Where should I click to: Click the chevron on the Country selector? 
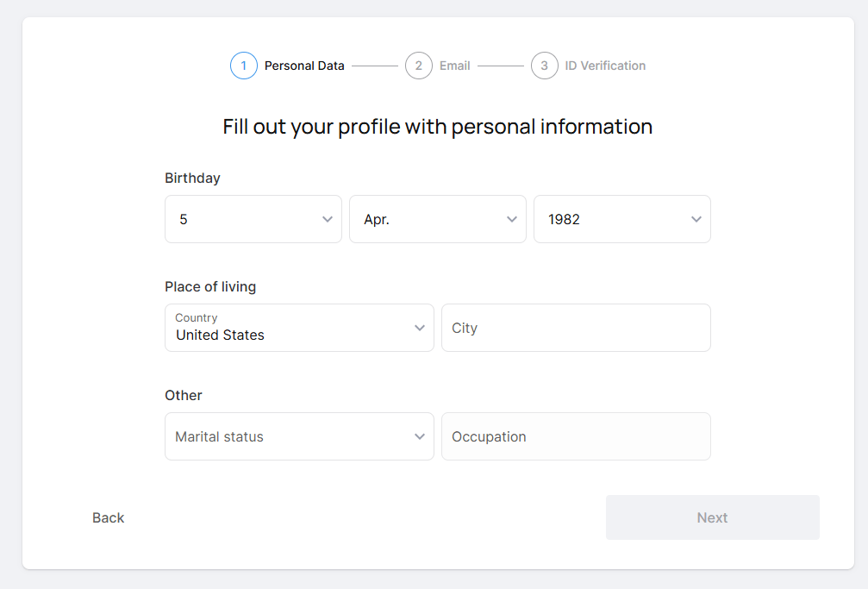(420, 328)
